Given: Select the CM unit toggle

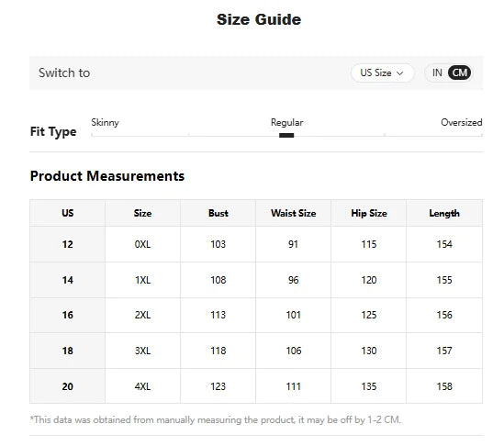Looking at the screenshot, I should [x=459, y=72].
